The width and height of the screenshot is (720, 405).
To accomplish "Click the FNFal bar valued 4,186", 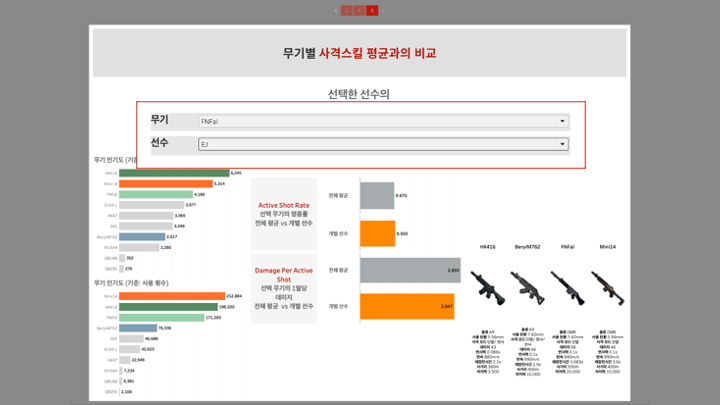I will coord(156,194).
